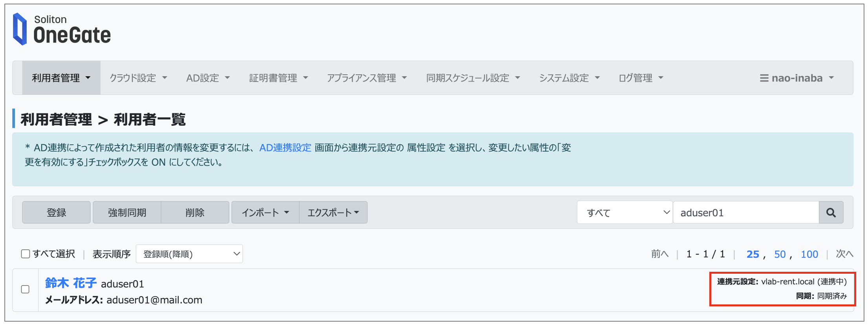This screenshot has height=328, width=868.
Task: Open the 登録順(降順) sort order dropdown
Action: (x=189, y=254)
